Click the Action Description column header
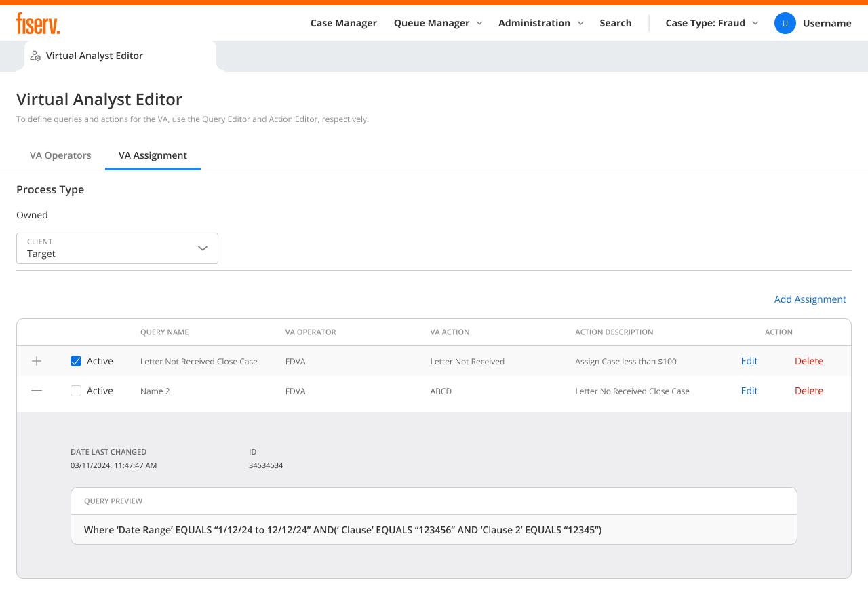 pos(614,332)
